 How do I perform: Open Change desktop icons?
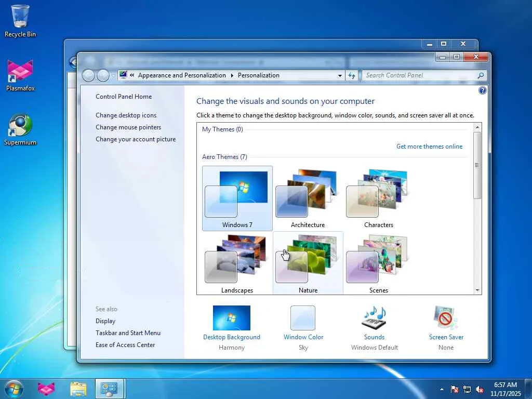126,115
